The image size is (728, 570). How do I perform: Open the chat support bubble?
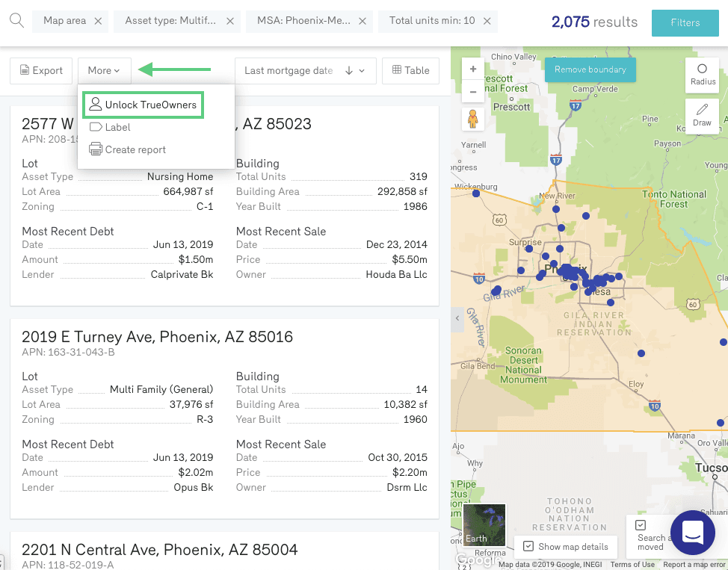pos(692,533)
